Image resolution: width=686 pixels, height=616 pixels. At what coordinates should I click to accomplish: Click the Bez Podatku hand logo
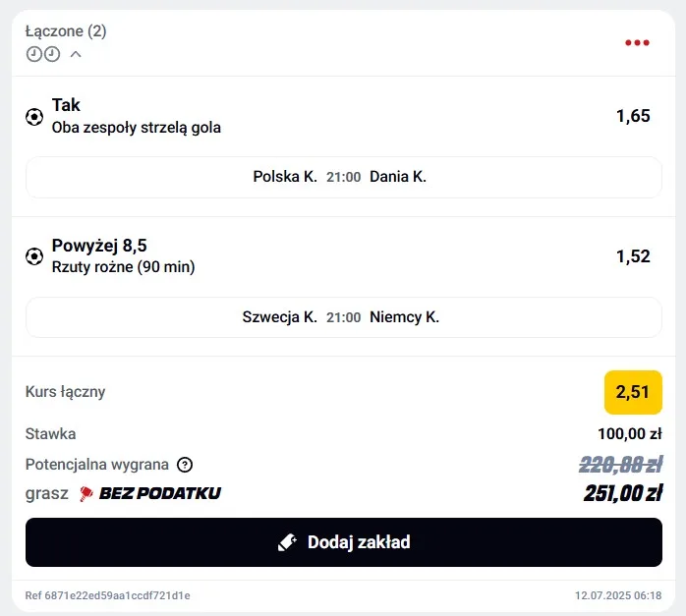86,493
